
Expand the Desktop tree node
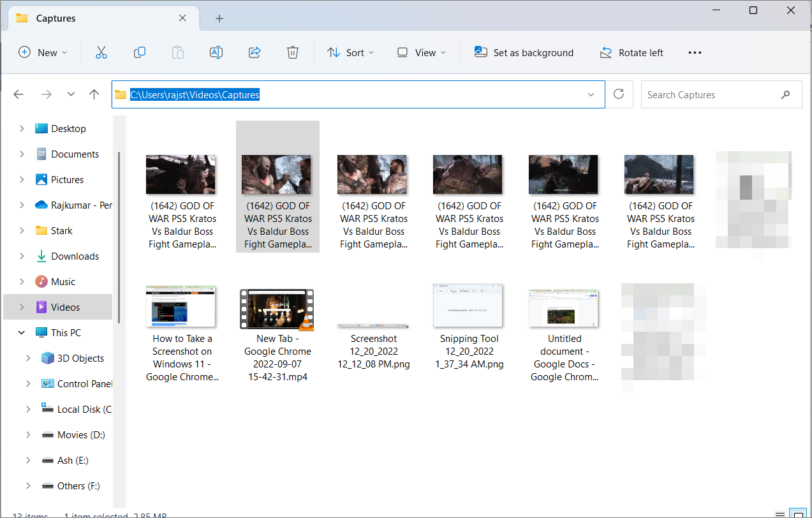tap(22, 128)
